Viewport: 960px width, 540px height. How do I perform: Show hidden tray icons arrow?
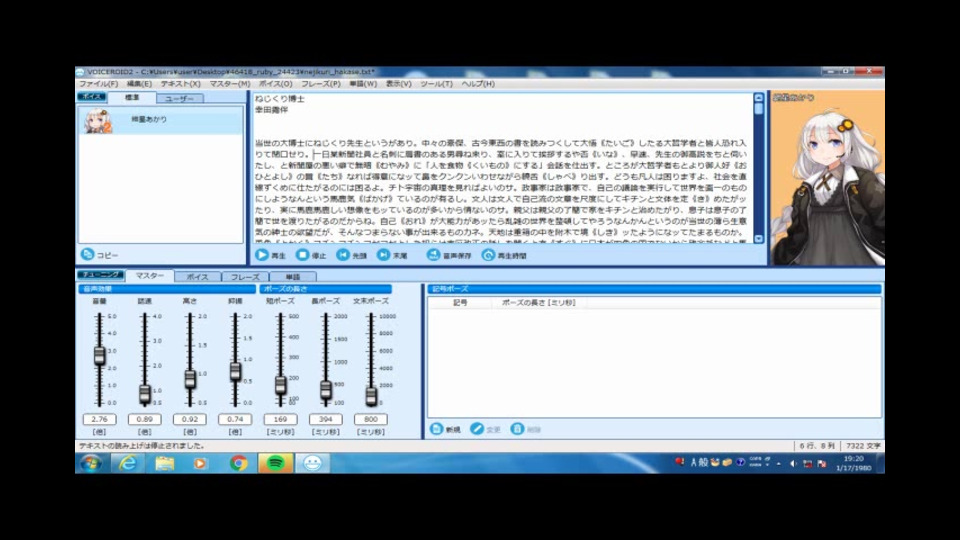779,463
